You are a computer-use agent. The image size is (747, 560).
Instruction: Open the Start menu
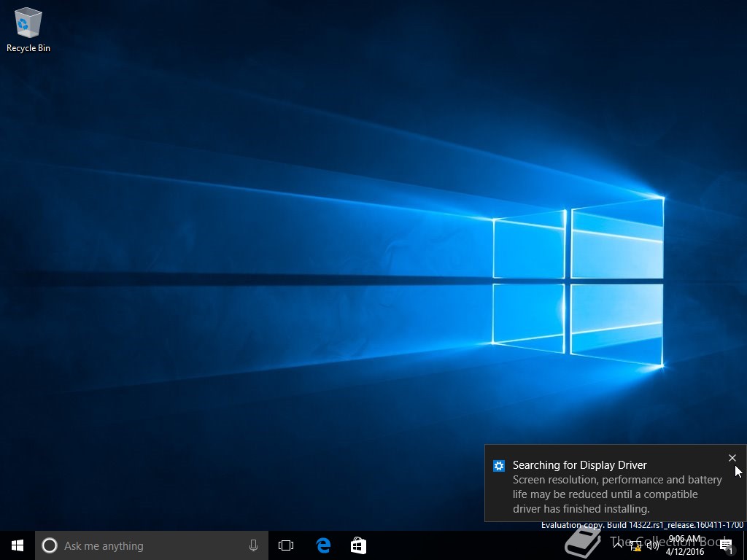pos(18,545)
